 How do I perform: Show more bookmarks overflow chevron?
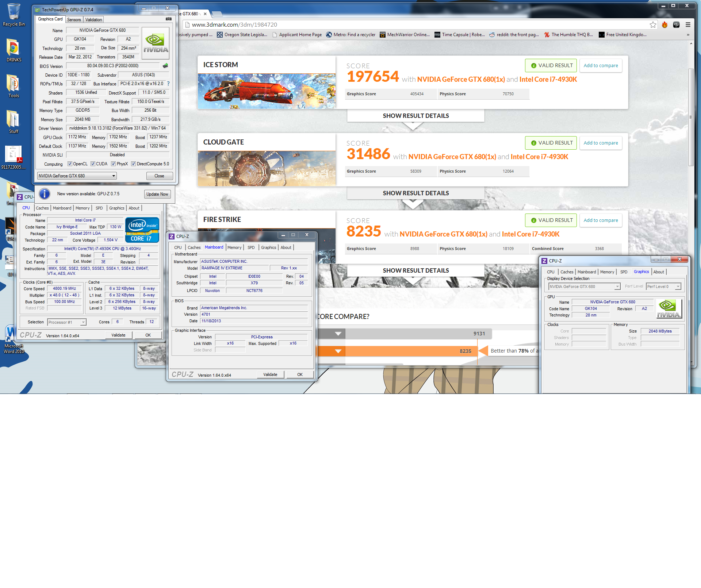click(688, 35)
